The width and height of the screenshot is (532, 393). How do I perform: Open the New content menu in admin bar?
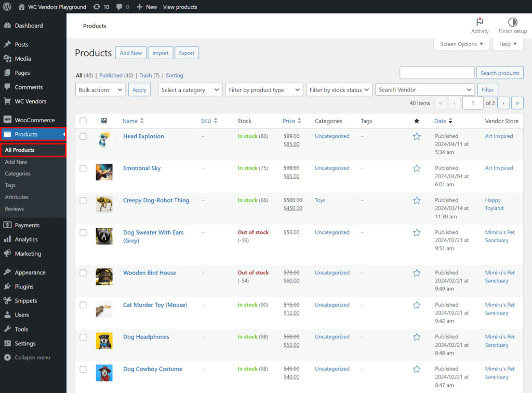click(147, 7)
